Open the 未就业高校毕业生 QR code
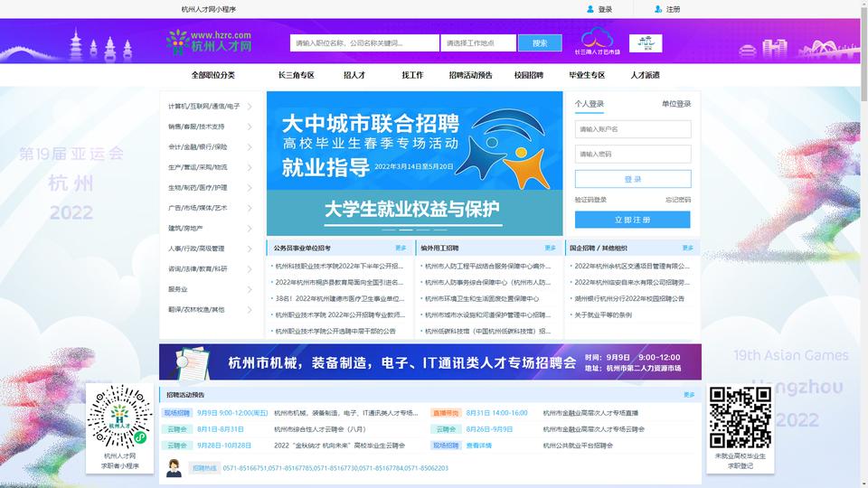The height and width of the screenshot is (488, 868). click(741, 418)
